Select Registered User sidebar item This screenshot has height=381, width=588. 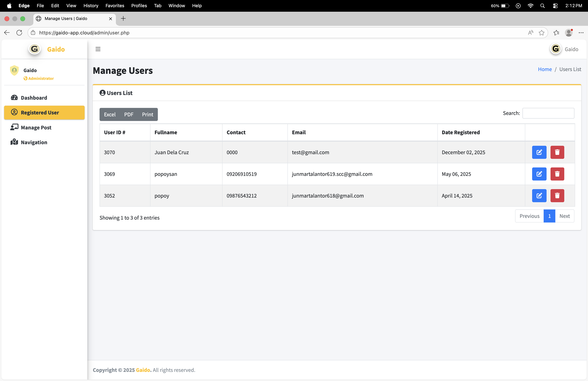40,113
